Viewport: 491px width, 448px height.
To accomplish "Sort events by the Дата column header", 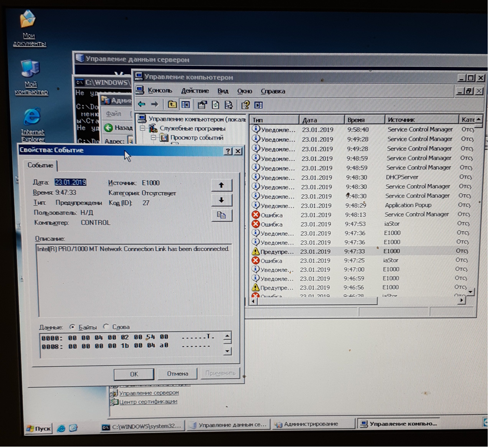I will coord(321,120).
